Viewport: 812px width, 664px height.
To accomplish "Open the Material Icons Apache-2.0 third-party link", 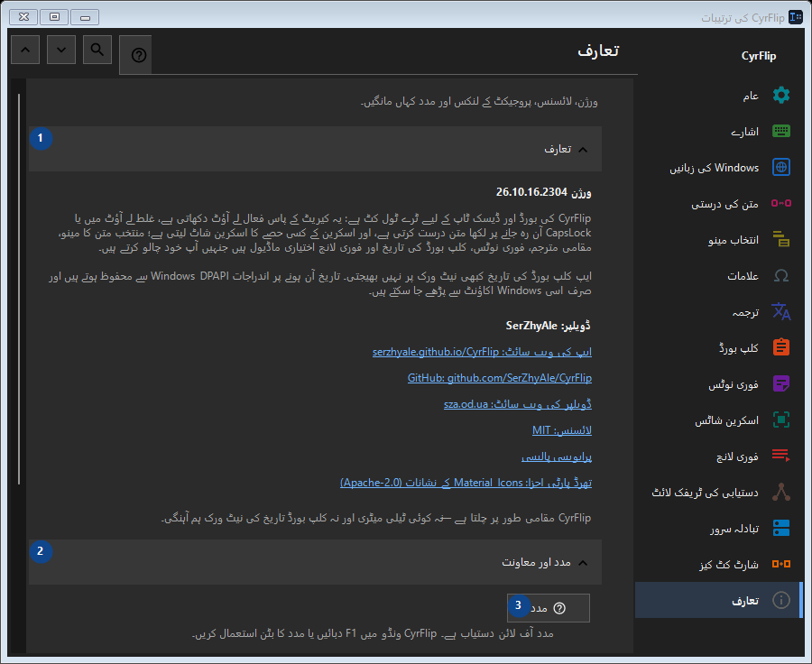I will point(466,483).
